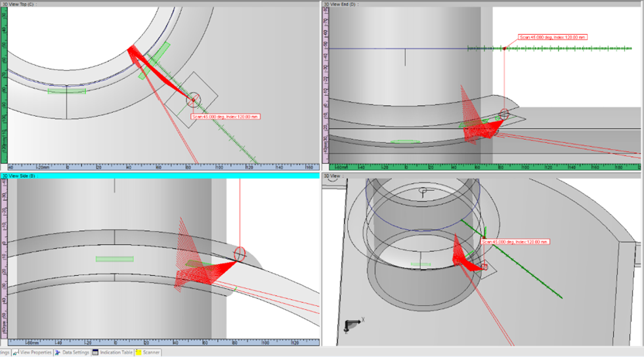Click the View Properties tab icon
Screen dimensions: 644x357
tap(16, 352)
